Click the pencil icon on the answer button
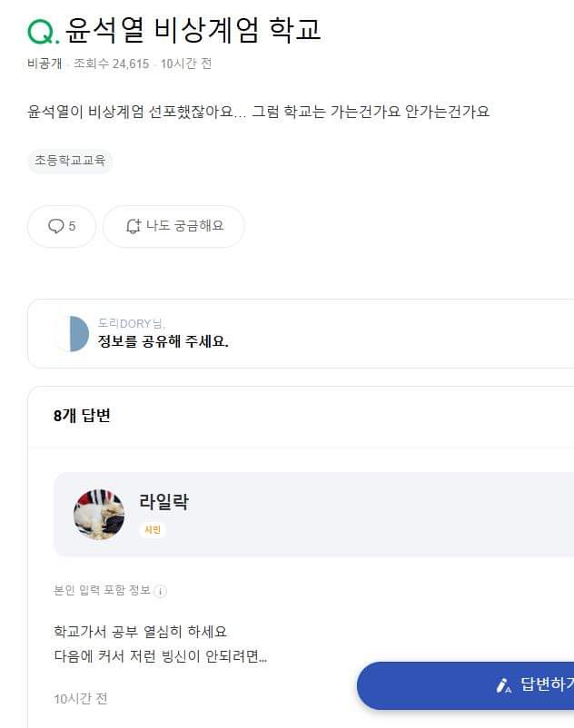 click(x=503, y=685)
